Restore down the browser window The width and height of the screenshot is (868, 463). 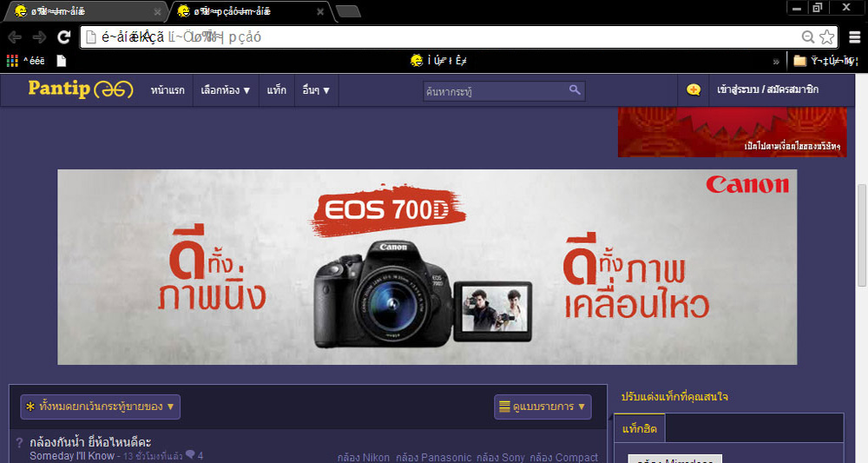(817, 8)
